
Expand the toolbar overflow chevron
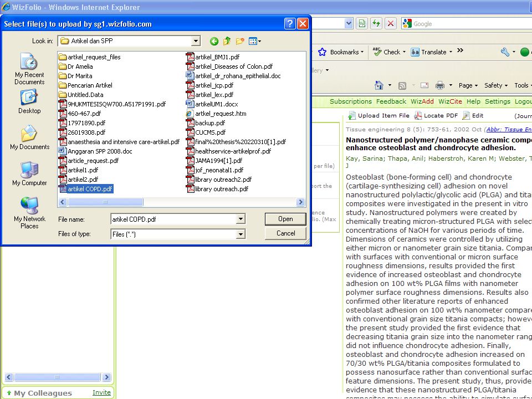coord(461,50)
